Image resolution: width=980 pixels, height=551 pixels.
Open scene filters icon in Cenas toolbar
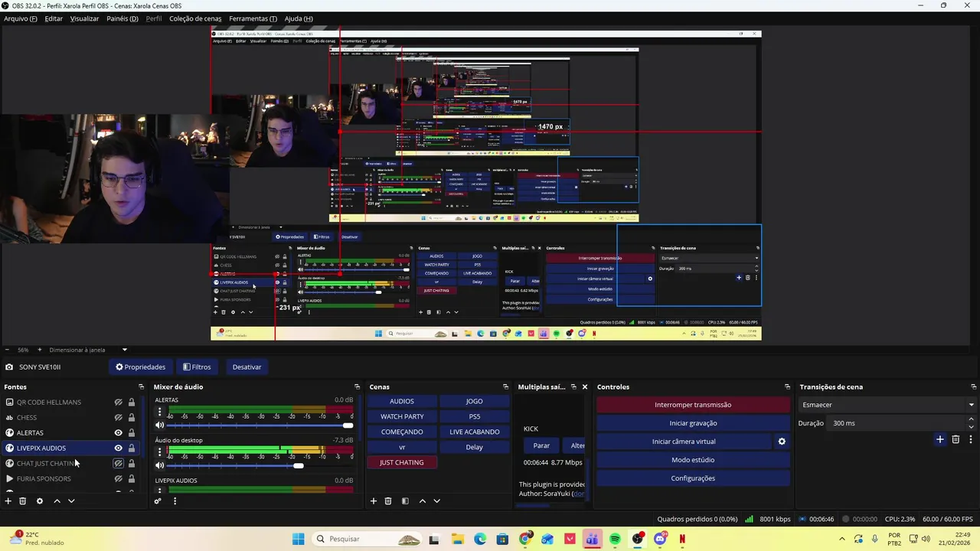pyautogui.click(x=405, y=501)
